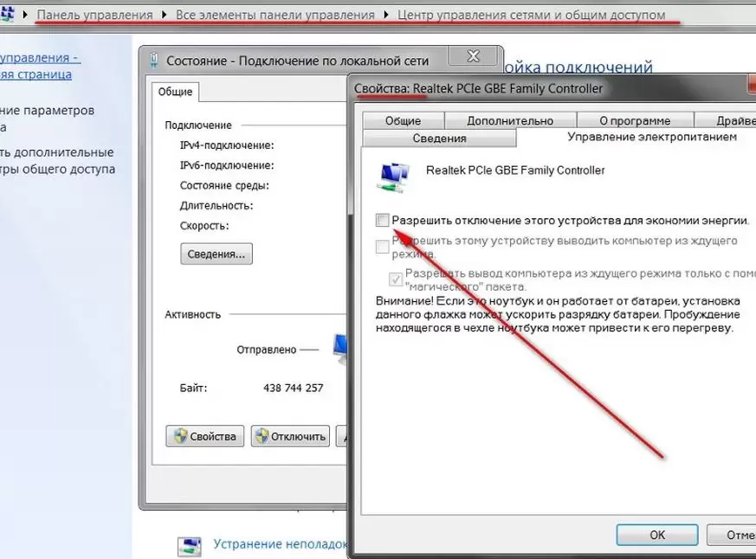The height and width of the screenshot is (559, 756).
Task: Expand the arrow before Панель управления breadcrumb
Action: click(x=24, y=16)
